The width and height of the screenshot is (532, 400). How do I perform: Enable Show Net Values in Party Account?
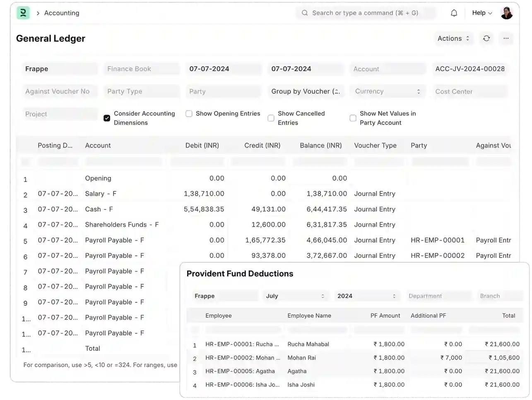click(353, 118)
